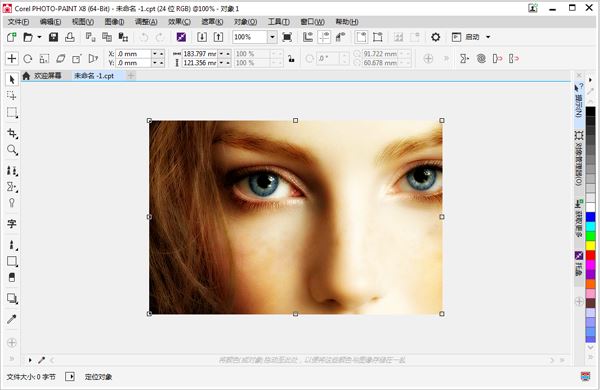Select the Rectangle shape tool in toolbox
This screenshot has height=390, width=600.
click(x=11, y=261)
